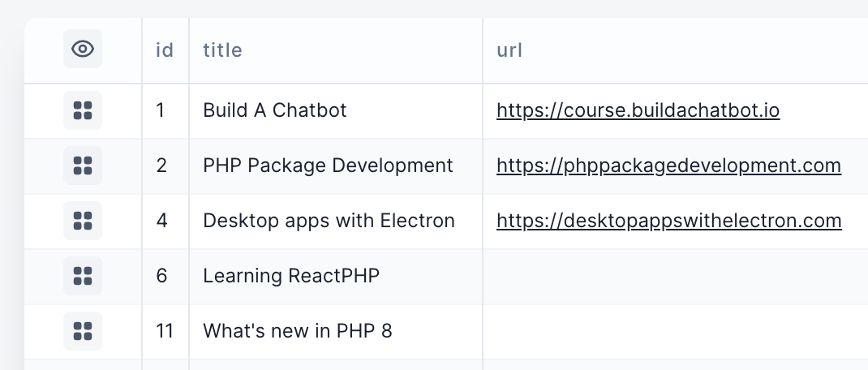This screenshot has width=868, height=370.
Task: Click the empty url cell for Learning ReactPHP
Action: [x=673, y=276]
